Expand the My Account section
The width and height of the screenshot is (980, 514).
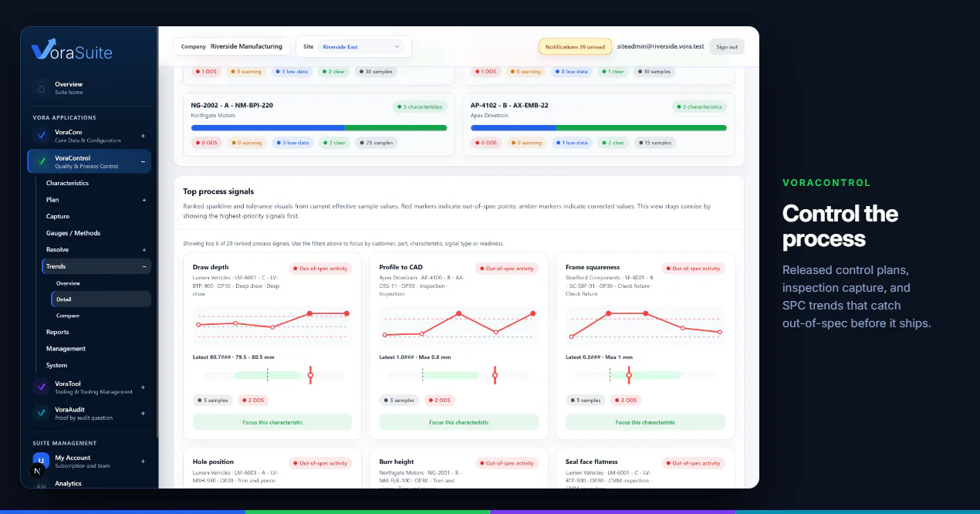pyautogui.click(x=144, y=462)
